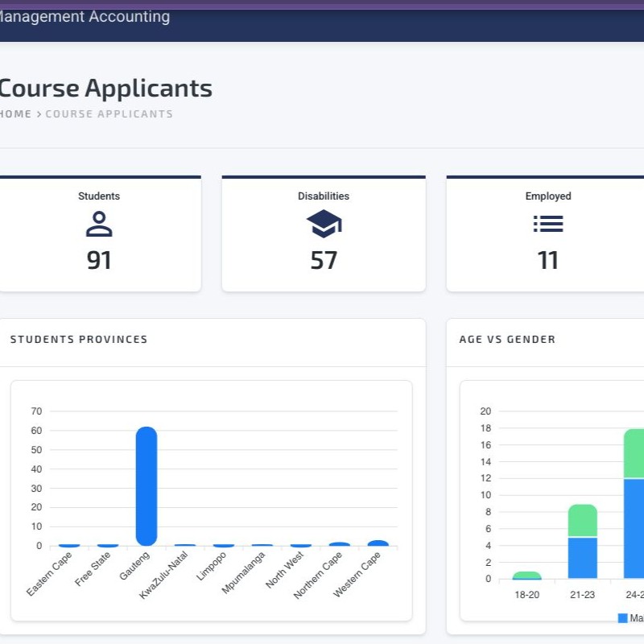Select the Disabilities count 57
Viewport: 644px width, 644px height.
point(324,261)
